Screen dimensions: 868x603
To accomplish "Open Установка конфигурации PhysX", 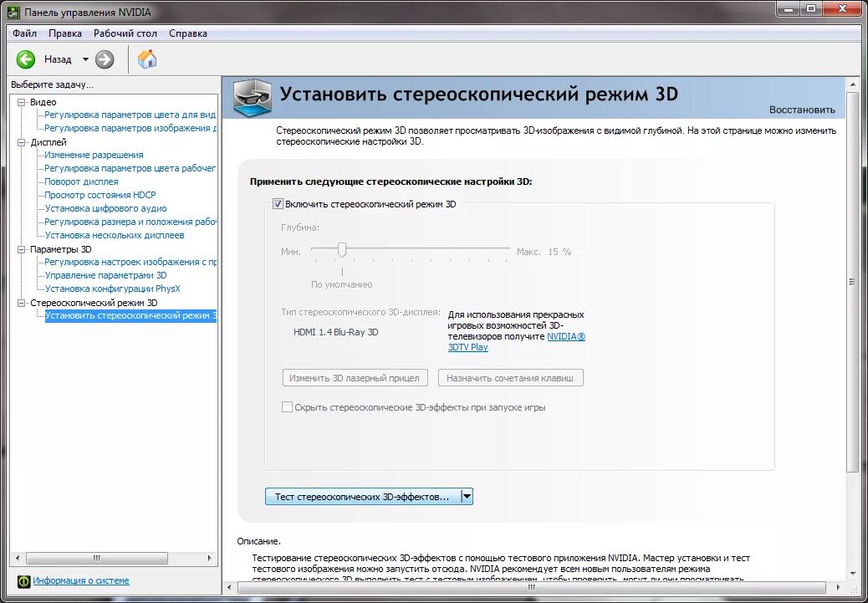I will pos(112,289).
